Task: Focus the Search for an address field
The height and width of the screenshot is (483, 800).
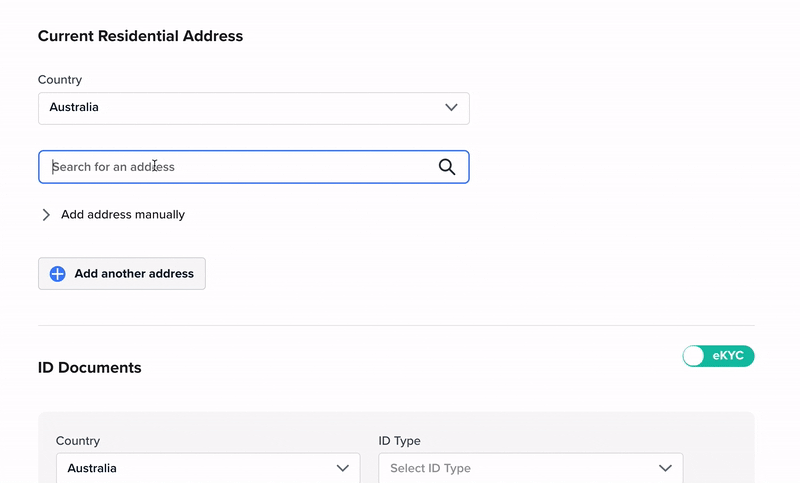Action: pos(240,167)
